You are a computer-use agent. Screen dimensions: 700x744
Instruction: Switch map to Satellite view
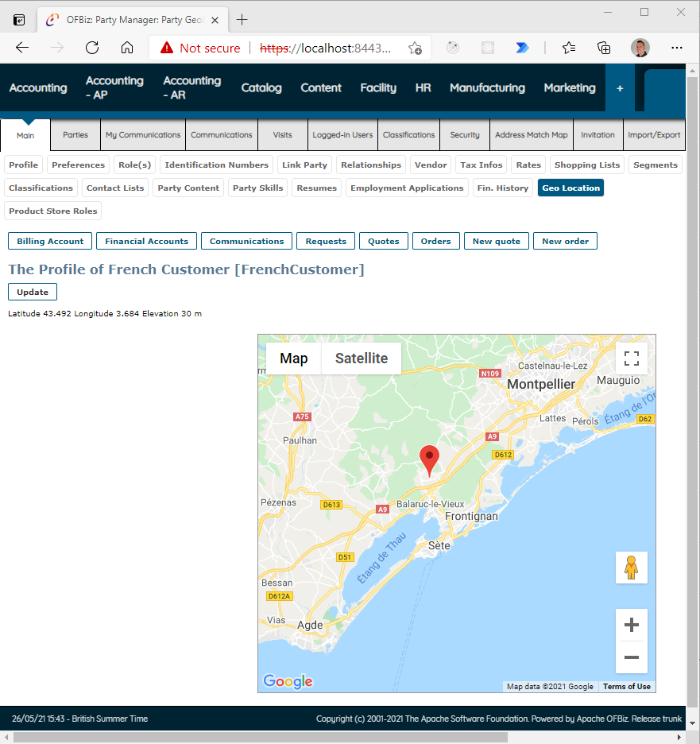[362, 358]
